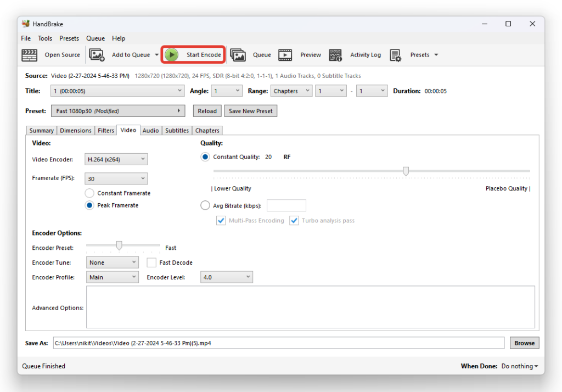Open the Framerate (FPS) dropdown
This screenshot has height=392, width=562.
point(116,178)
